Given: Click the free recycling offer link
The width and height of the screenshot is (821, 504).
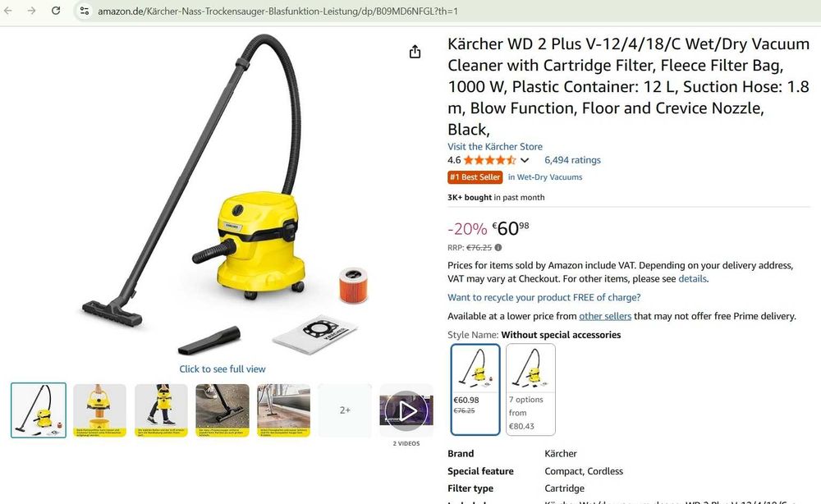Looking at the screenshot, I should [x=544, y=297].
